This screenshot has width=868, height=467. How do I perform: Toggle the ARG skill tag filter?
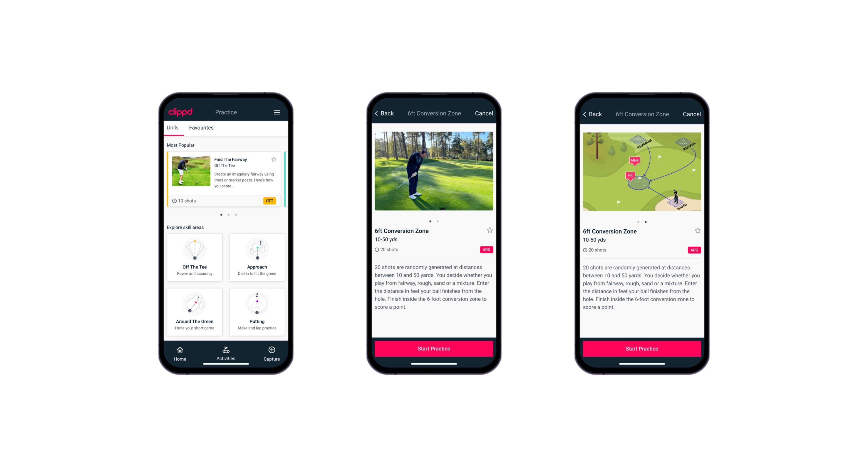pos(485,250)
